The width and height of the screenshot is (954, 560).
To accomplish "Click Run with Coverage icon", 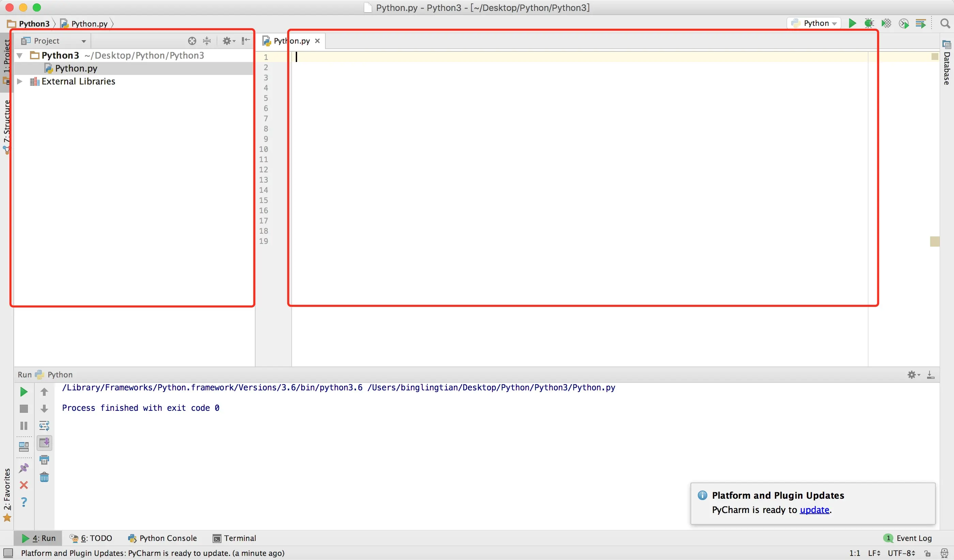I will (x=886, y=24).
